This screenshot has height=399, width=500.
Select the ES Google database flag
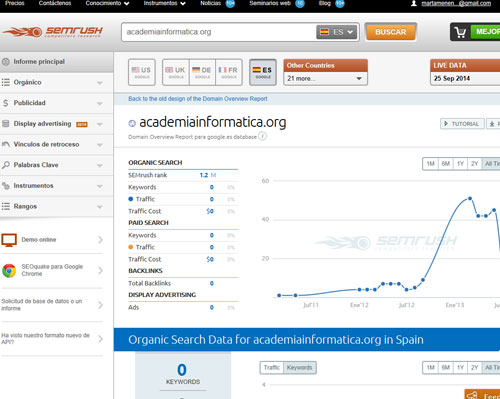click(x=263, y=72)
